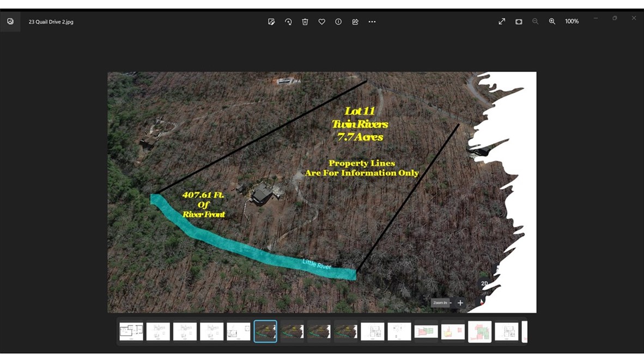Select the first floor plan thumbnail in the filmstrip
Screen dimensions: 644x362
click(131, 331)
